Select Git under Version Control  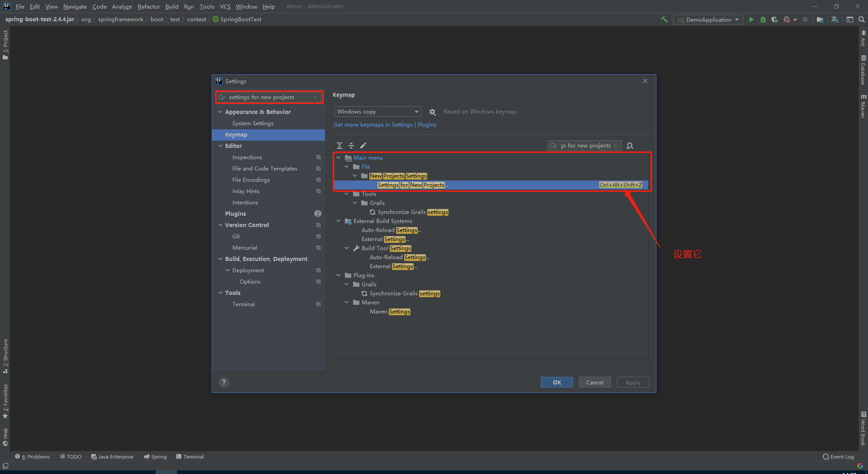coord(236,237)
